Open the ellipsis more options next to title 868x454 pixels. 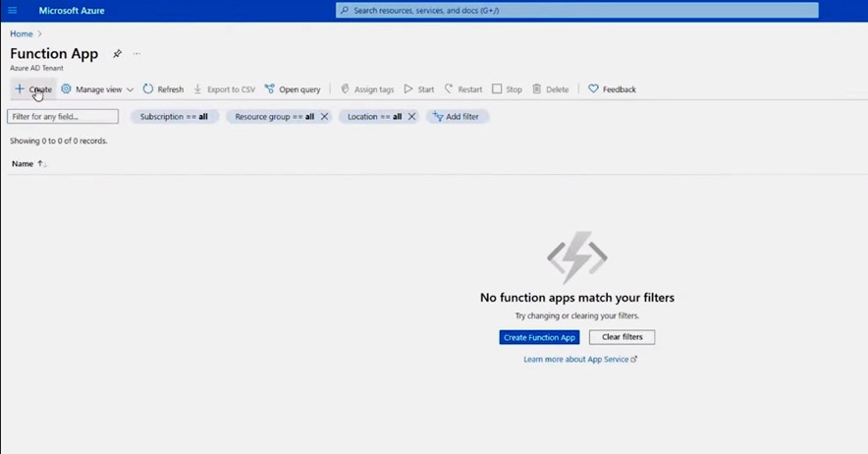click(x=136, y=54)
